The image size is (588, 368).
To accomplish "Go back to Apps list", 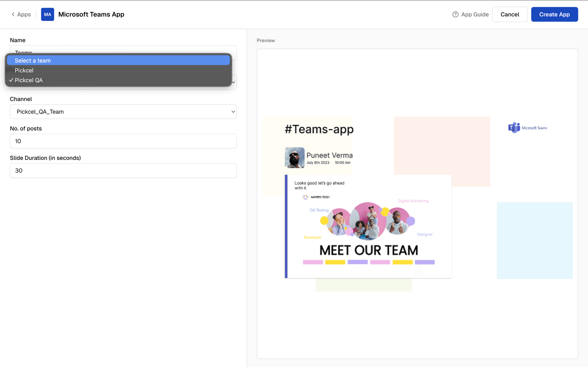I will [x=21, y=14].
